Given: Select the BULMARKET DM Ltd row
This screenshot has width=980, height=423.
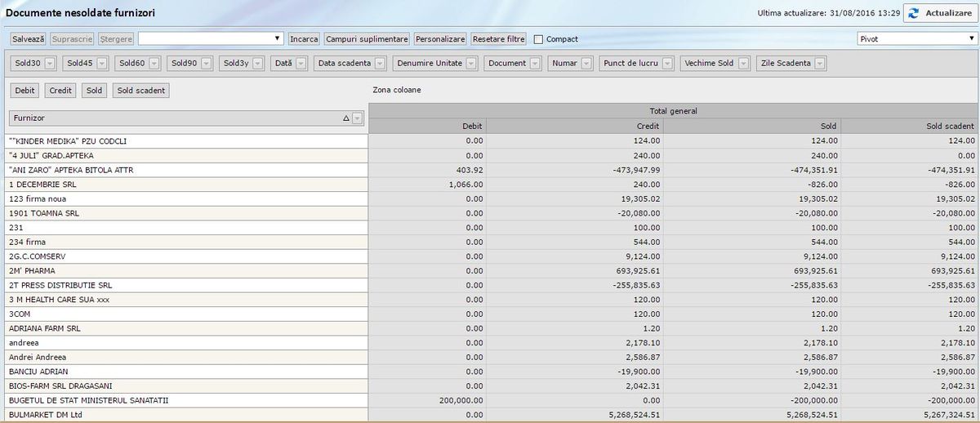Looking at the screenshot, I should [188, 415].
